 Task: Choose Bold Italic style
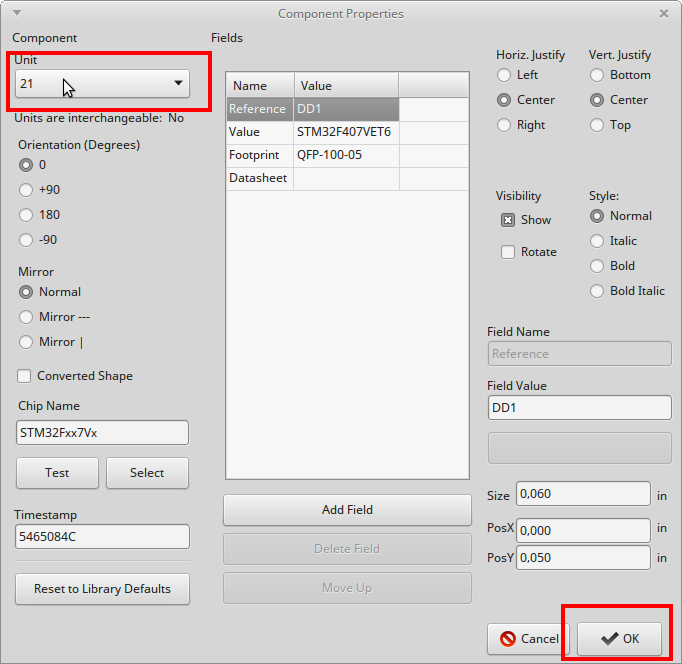click(x=597, y=291)
